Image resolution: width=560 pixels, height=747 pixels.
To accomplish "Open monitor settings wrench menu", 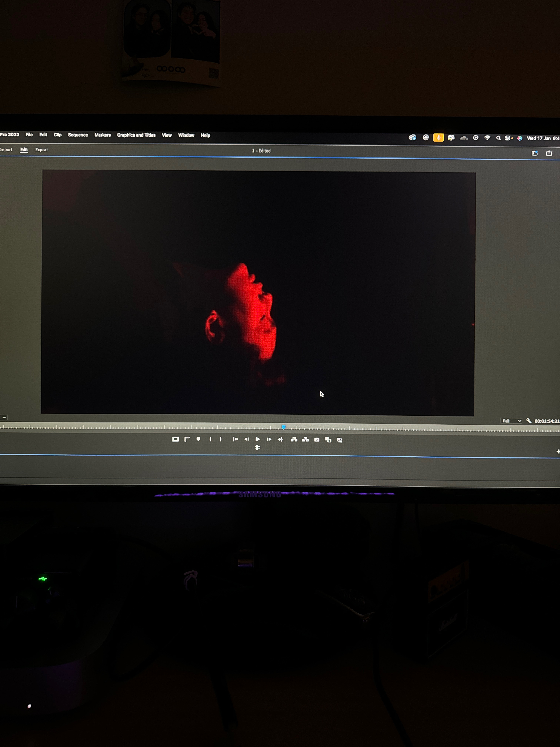I will [x=529, y=421].
